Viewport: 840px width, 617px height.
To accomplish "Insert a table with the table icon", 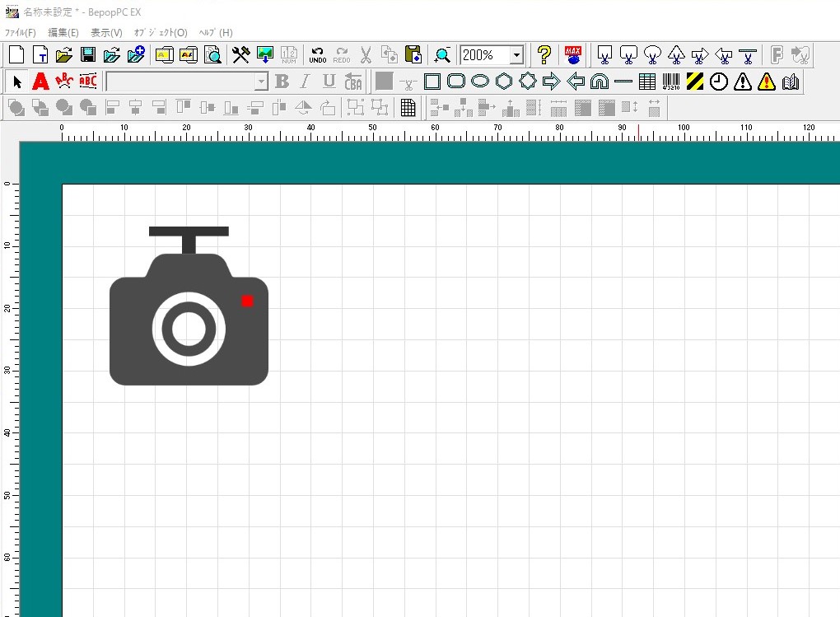I will (x=647, y=82).
